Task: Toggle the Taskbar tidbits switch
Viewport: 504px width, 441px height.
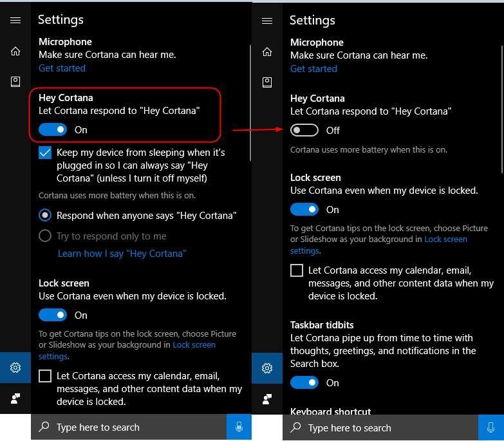Action: (x=304, y=382)
